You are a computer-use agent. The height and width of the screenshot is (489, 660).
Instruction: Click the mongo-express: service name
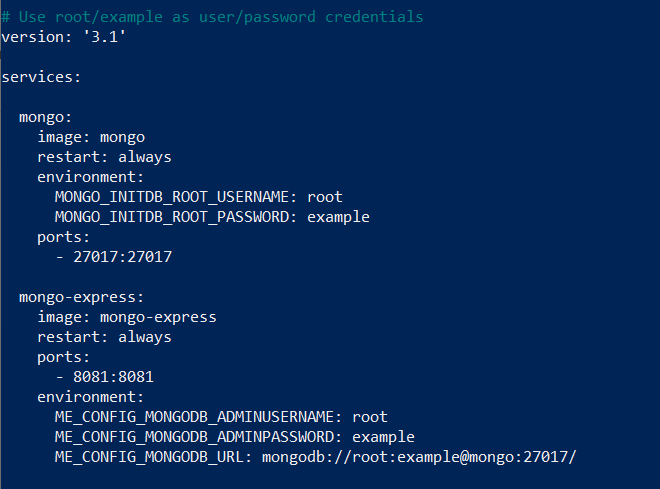(x=82, y=298)
